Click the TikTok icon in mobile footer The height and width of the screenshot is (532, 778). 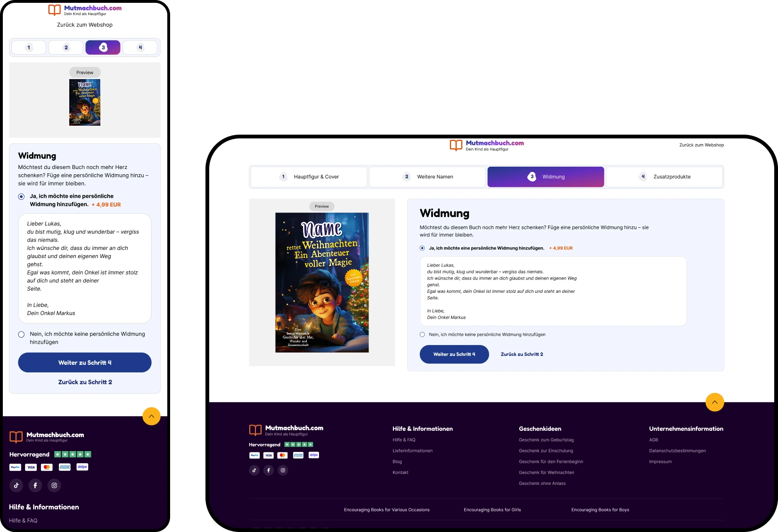click(x=16, y=485)
